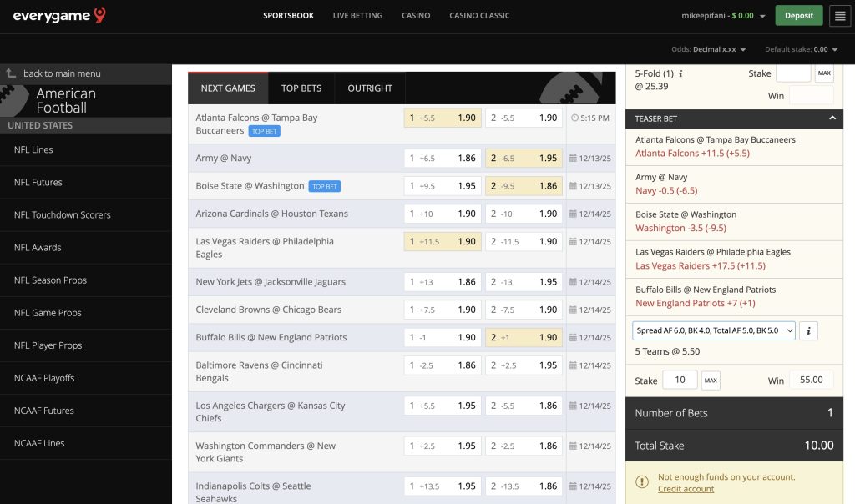Click the back arrow to main menu

point(12,73)
